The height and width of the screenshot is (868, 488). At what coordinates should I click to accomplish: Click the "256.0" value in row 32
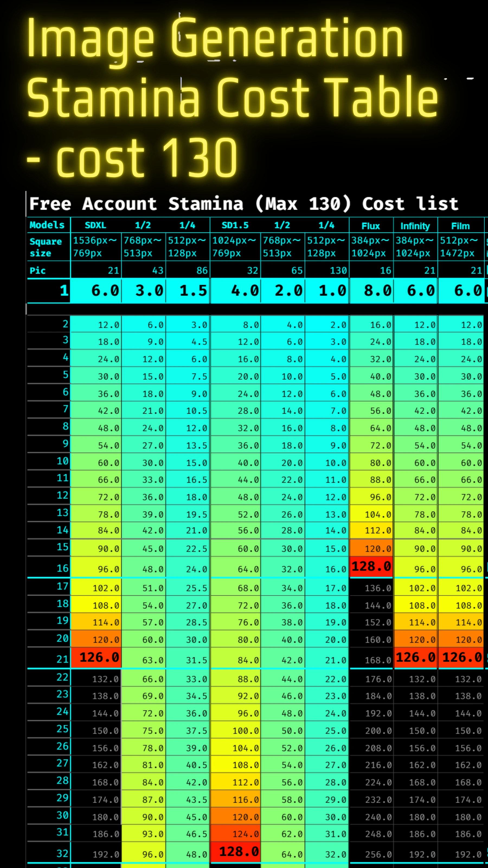378,854
